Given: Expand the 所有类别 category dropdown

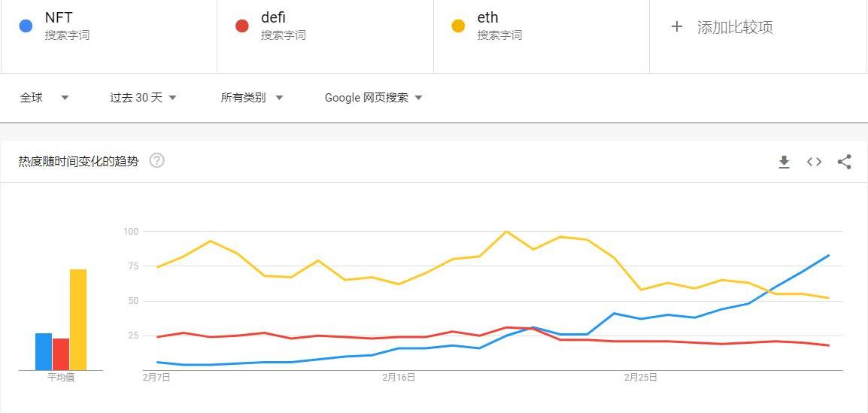Looking at the screenshot, I should coord(251,98).
